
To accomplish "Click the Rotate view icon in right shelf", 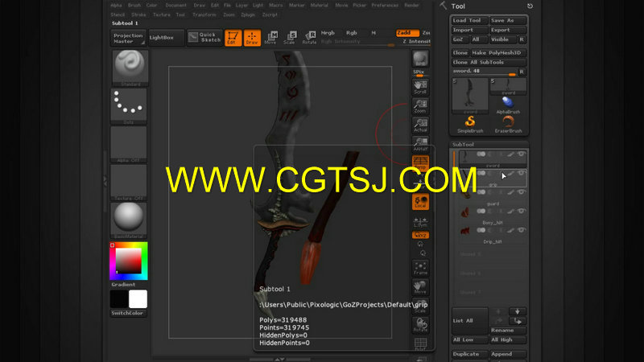I will pos(420,325).
